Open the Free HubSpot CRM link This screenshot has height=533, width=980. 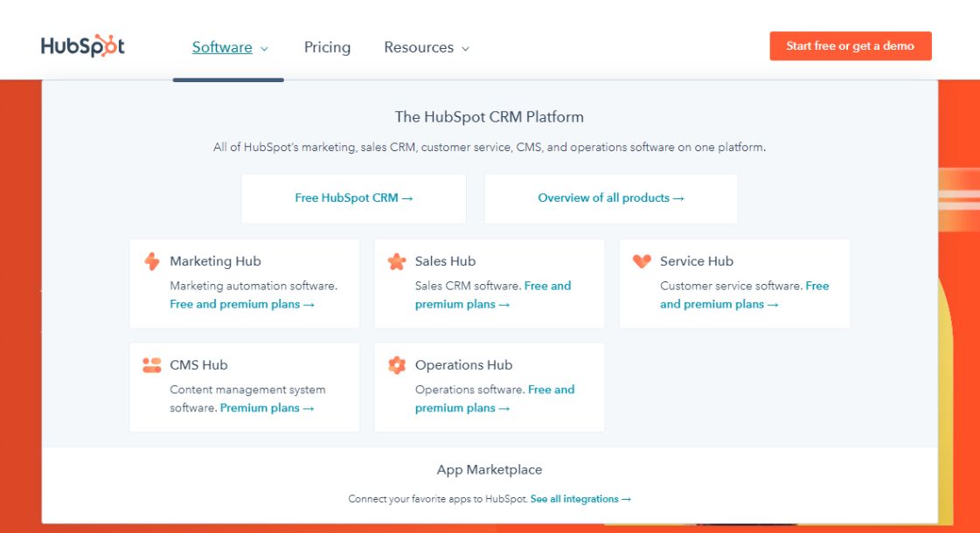coord(354,198)
